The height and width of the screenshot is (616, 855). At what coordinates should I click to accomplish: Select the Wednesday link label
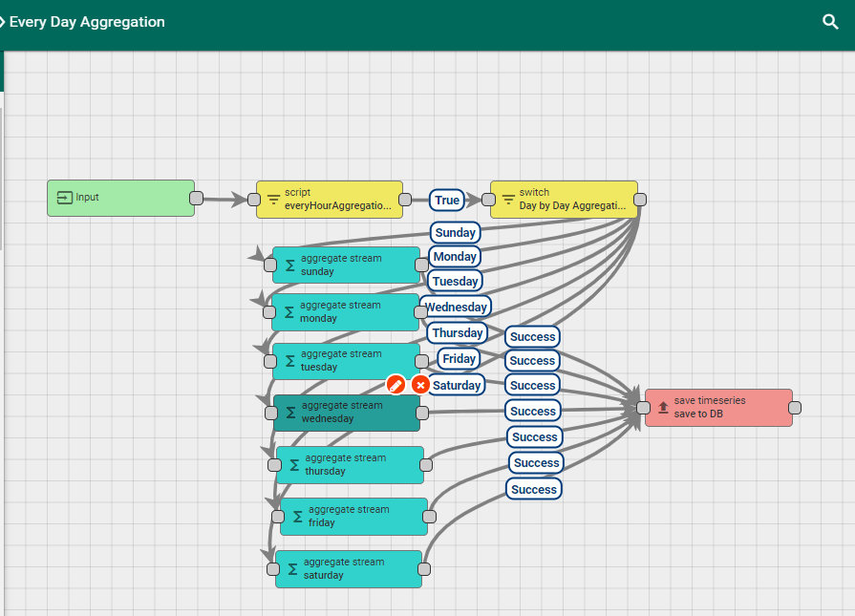tap(455, 307)
